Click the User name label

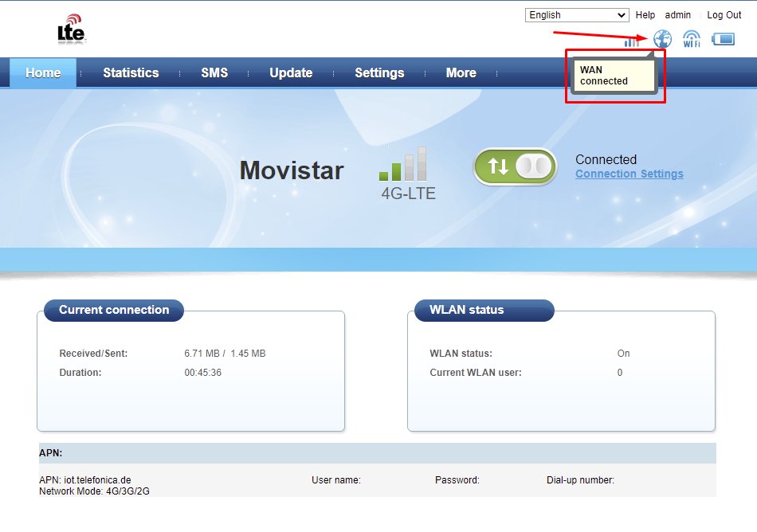click(336, 480)
